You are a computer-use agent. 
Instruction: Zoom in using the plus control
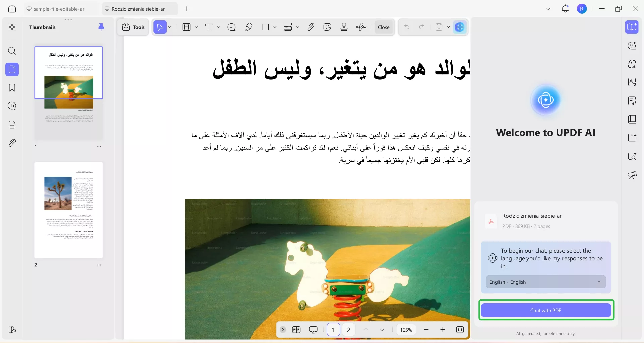pyautogui.click(x=443, y=330)
